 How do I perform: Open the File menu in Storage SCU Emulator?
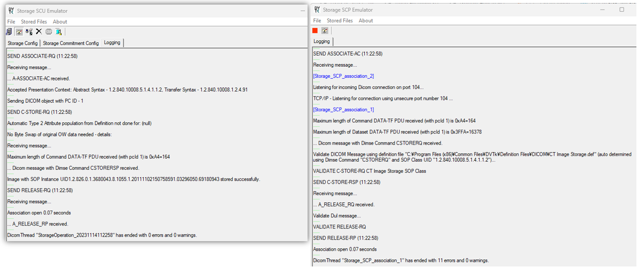tap(11, 22)
